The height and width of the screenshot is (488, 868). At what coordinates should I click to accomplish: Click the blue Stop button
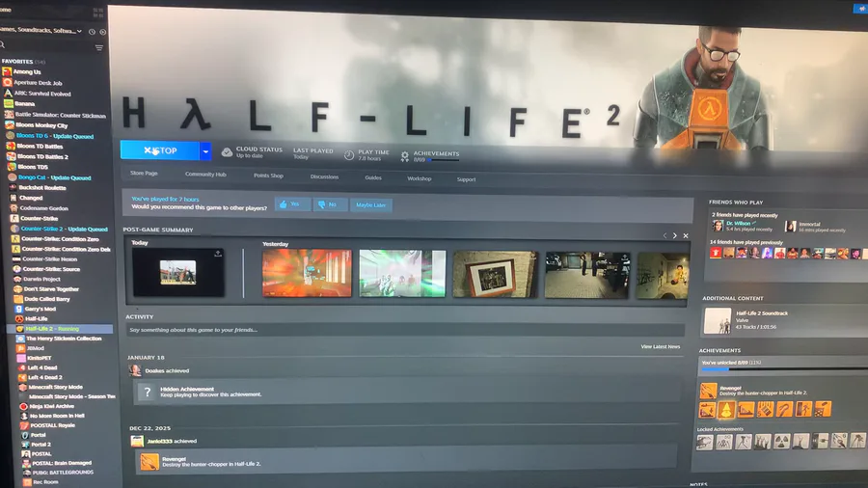coord(160,150)
